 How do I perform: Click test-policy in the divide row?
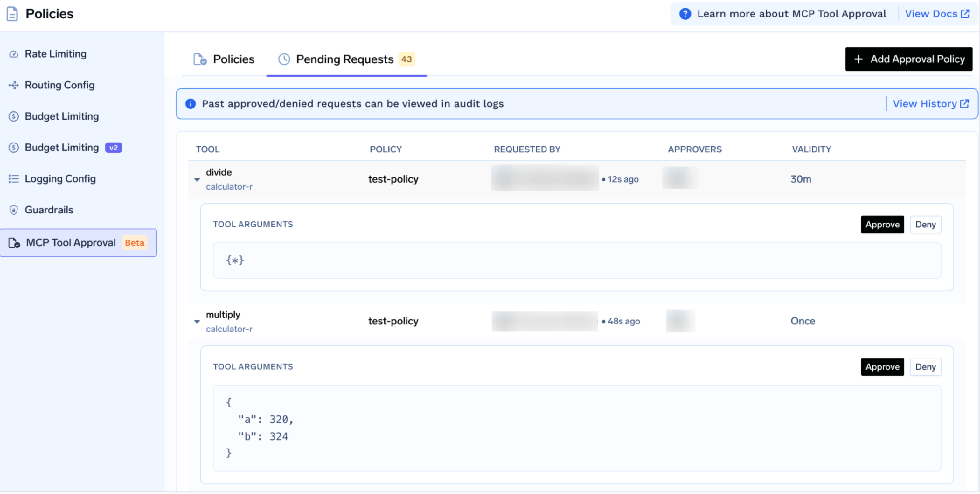[x=393, y=179]
